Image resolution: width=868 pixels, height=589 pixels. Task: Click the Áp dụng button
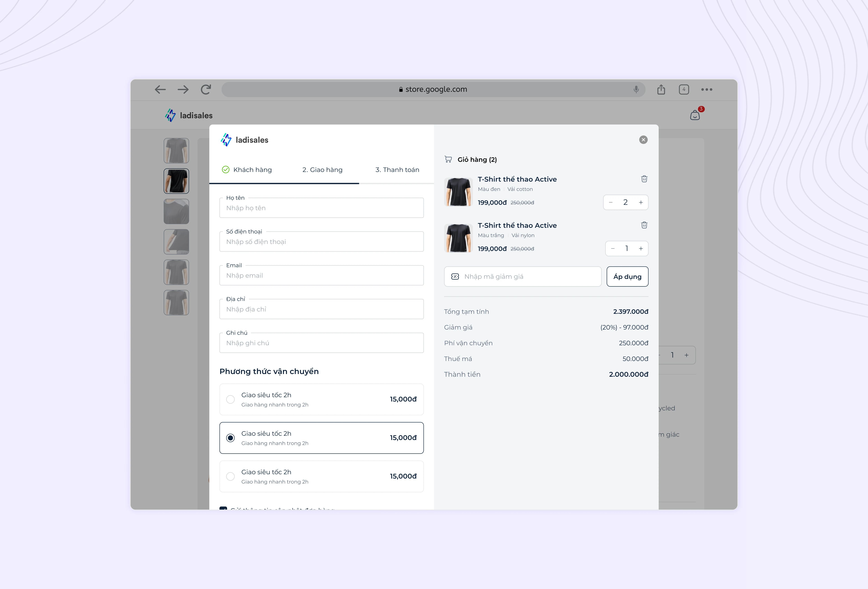pyautogui.click(x=627, y=277)
